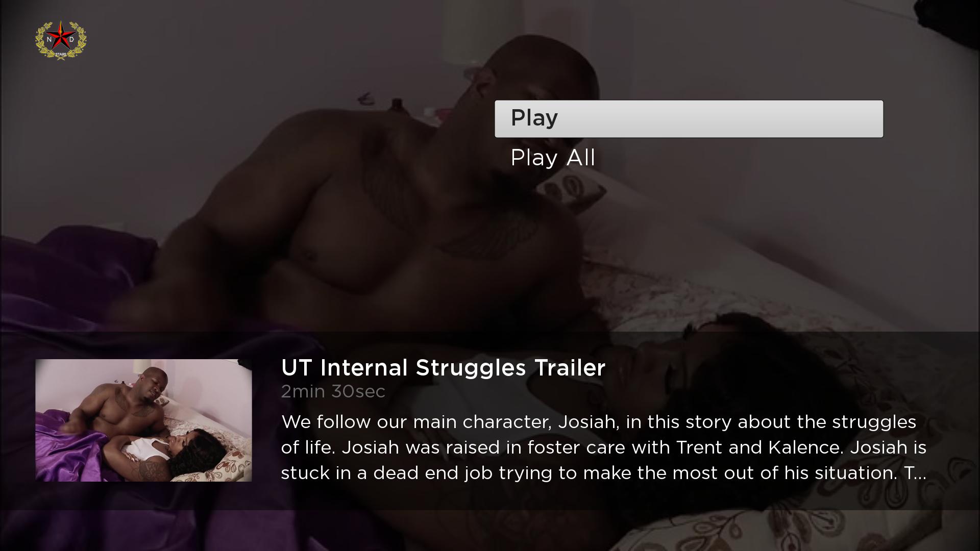Open the UT Internal Struggles Trailer thumbnail
980x551 pixels.
click(x=143, y=420)
